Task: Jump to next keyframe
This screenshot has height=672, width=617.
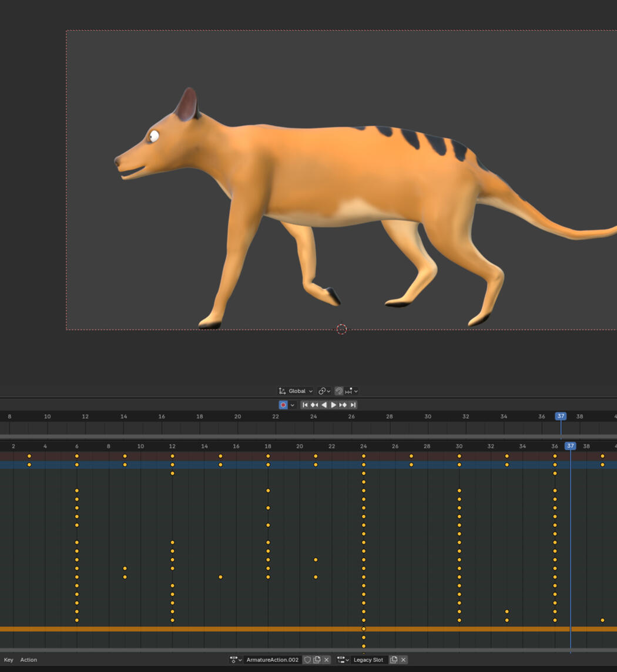Action: (x=343, y=405)
